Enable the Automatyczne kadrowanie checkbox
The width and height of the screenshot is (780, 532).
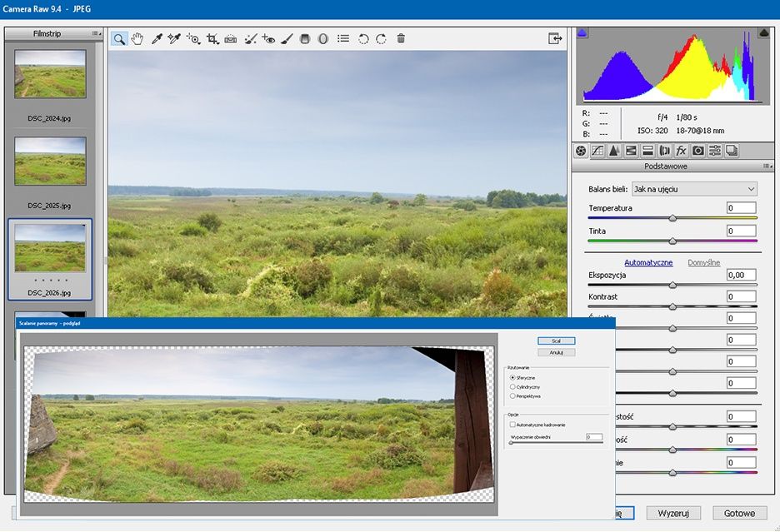[512, 425]
